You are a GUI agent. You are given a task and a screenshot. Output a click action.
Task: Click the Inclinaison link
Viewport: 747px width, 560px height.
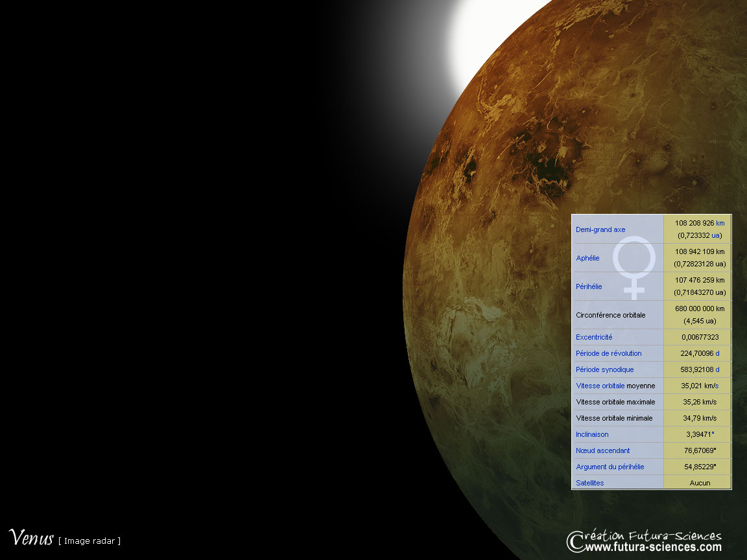(x=592, y=434)
